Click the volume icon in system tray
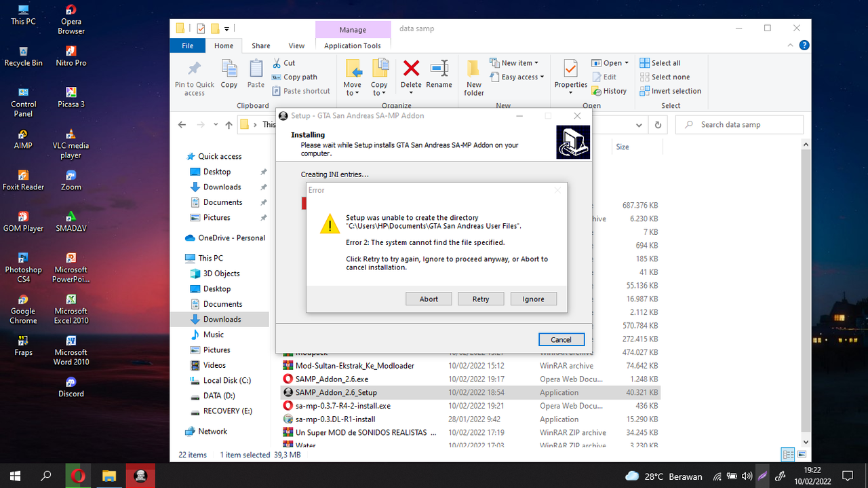 pos(747,476)
